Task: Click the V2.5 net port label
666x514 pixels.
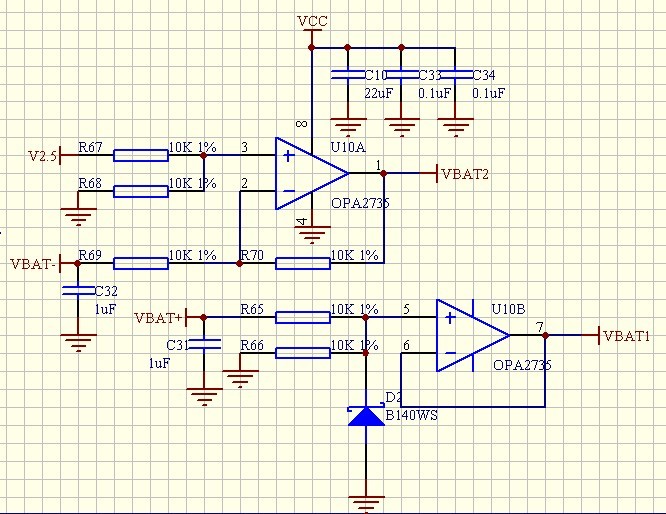Action: pyautogui.click(x=42, y=156)
